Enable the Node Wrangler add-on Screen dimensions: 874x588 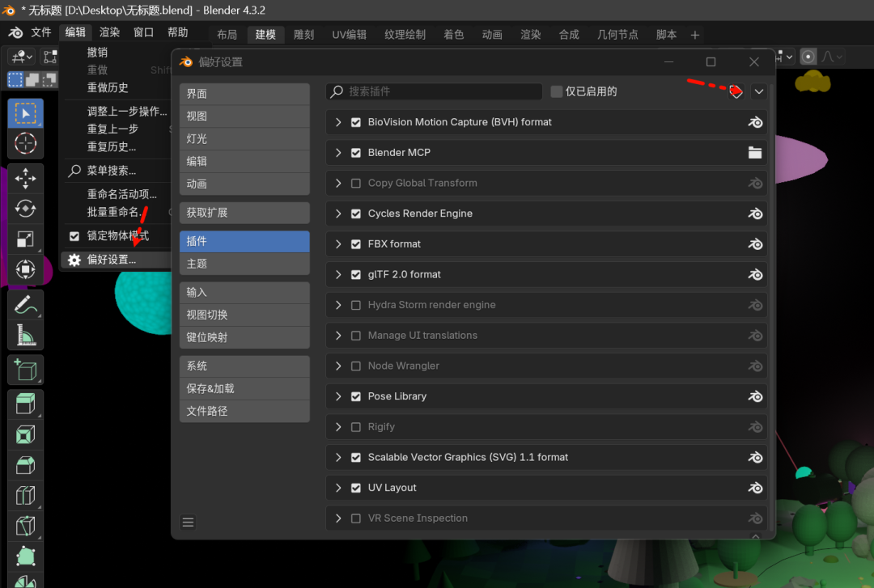click(356, 366)
